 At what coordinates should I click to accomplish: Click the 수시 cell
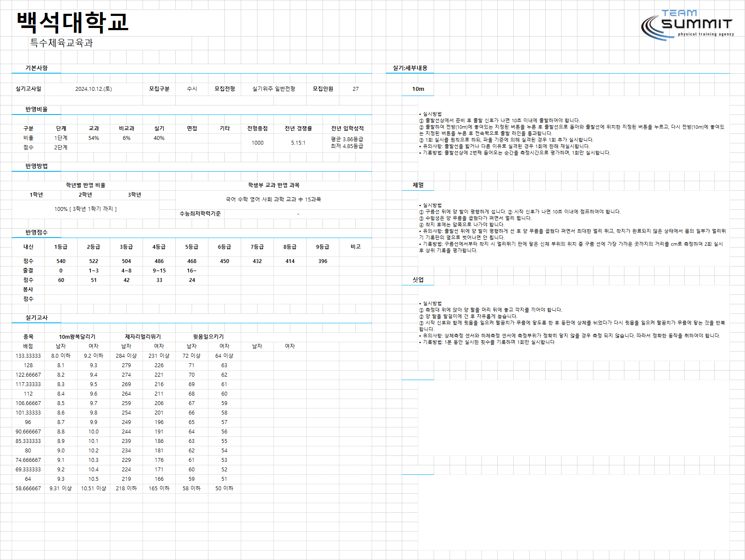tap(192, 89)
